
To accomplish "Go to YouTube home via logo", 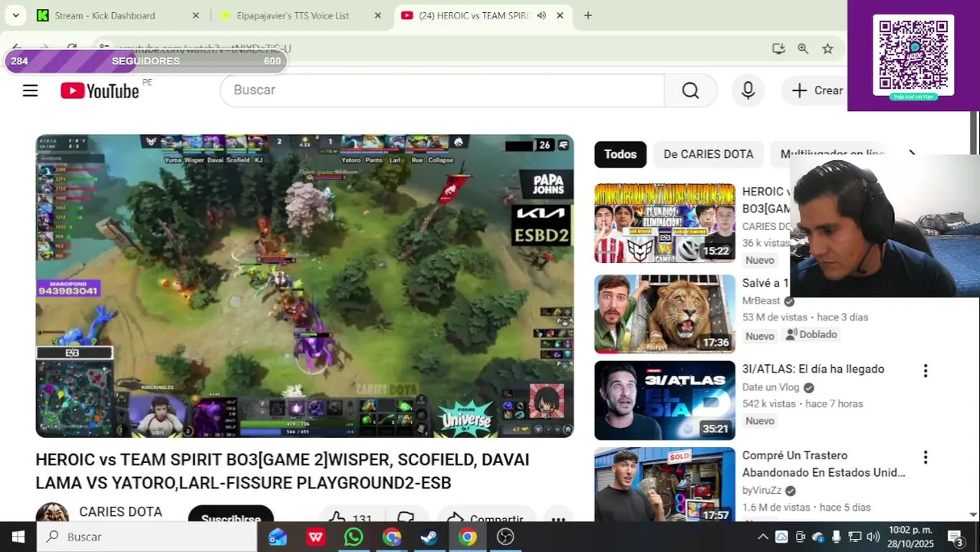I will point(100,90).
